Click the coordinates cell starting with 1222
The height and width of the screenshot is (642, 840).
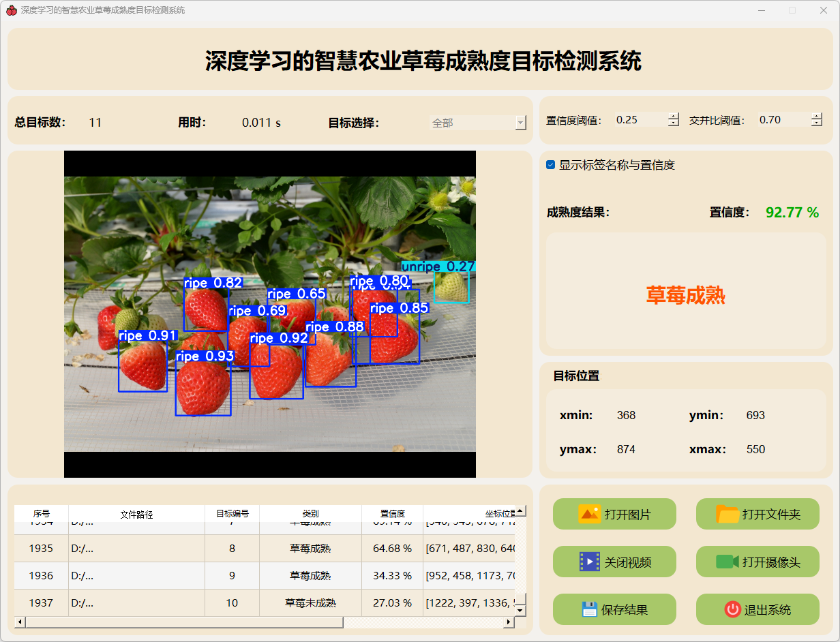469,602
